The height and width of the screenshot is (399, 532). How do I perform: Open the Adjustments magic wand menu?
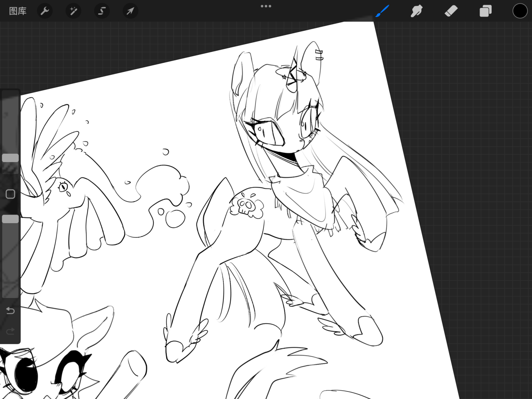coord(73,11)
